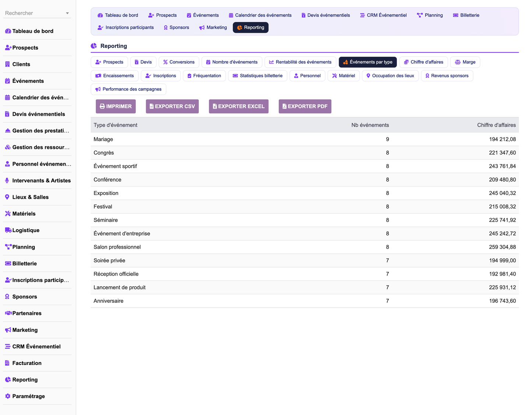
Task: Open Personnel événementiel in sidebar
Action: [37, 164]
